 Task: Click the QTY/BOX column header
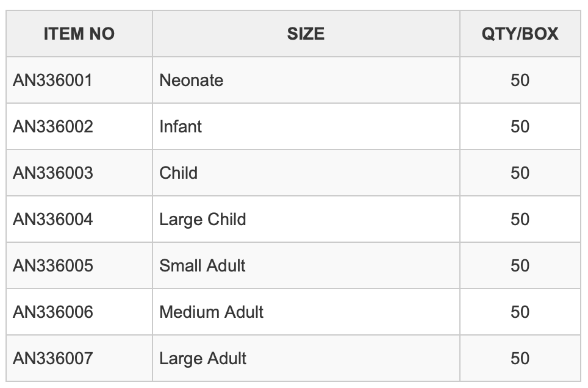point(520,34)
